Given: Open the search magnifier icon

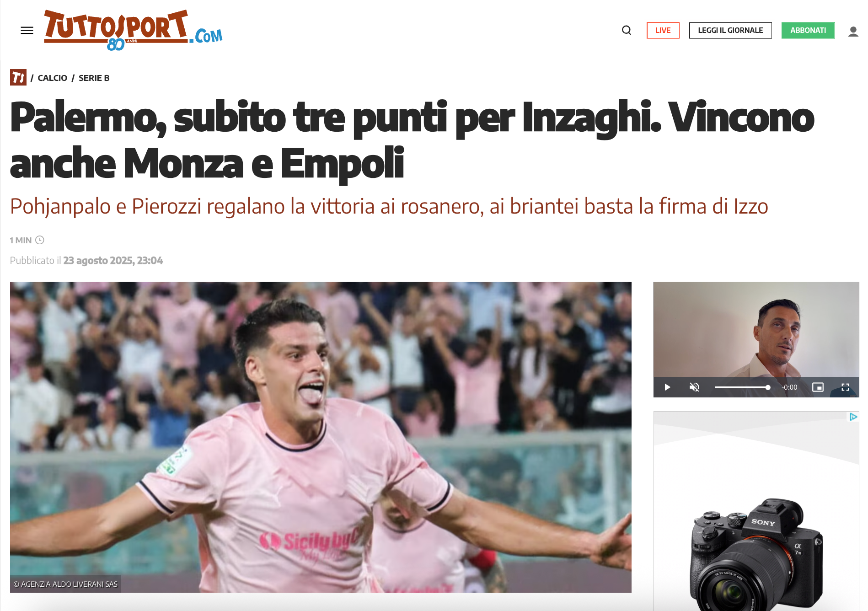Looking at the screenshot, I should [x=627, y=30].
